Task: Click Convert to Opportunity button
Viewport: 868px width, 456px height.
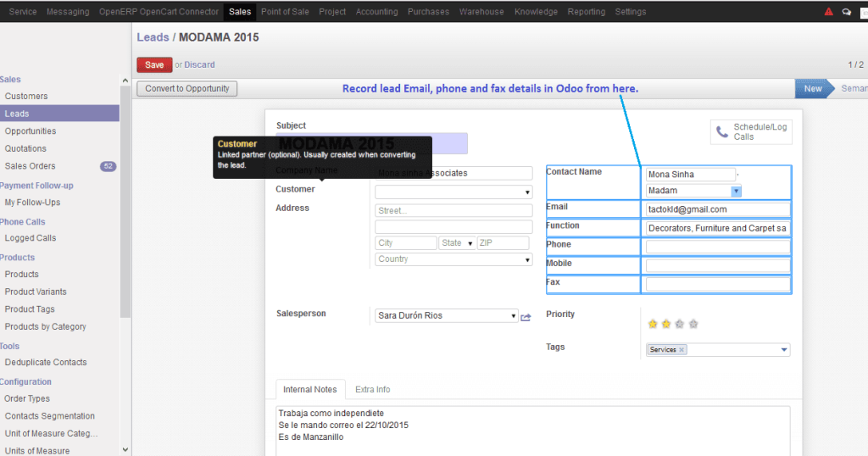Action: click(x=187, y=88)
